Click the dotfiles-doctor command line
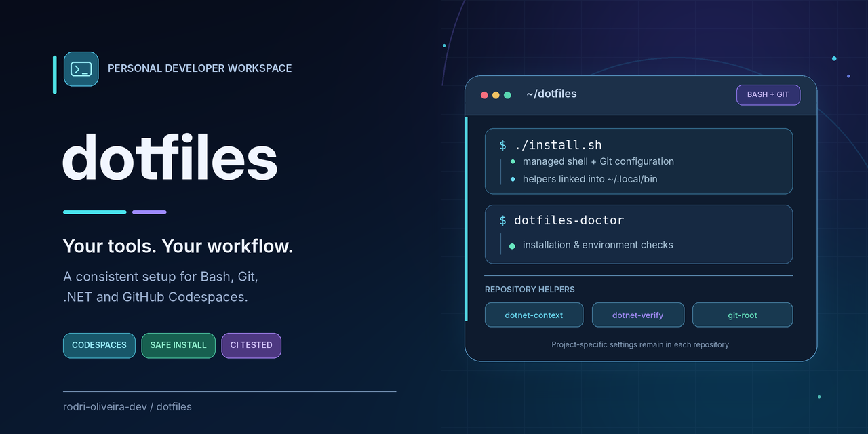868x434 pixels. coord(561,220)
